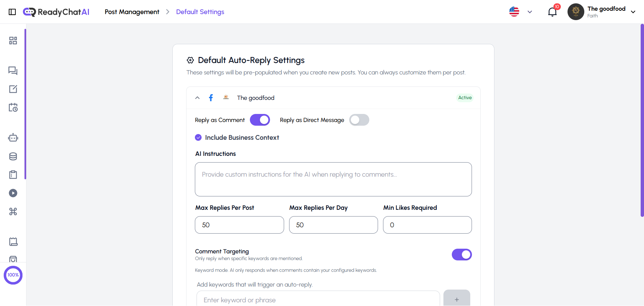Expand The goodfood account dropdown
Screen dimensions: 644x306
[633, 12]
